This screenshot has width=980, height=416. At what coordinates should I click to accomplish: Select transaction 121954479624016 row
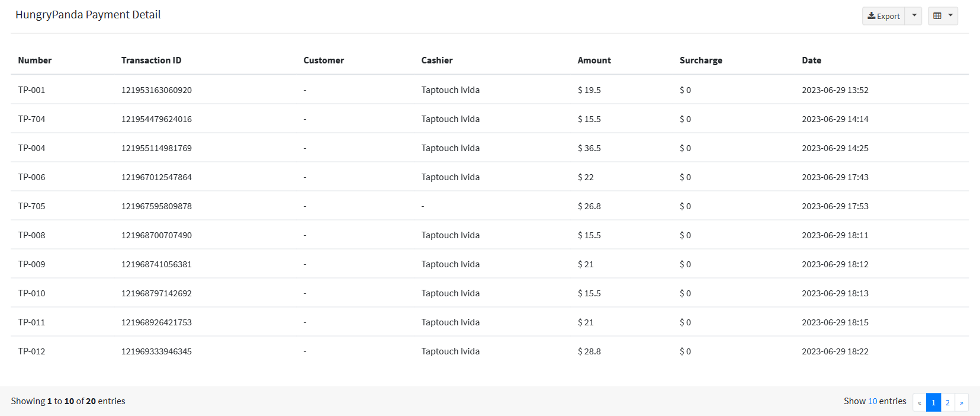coord(490,119)
